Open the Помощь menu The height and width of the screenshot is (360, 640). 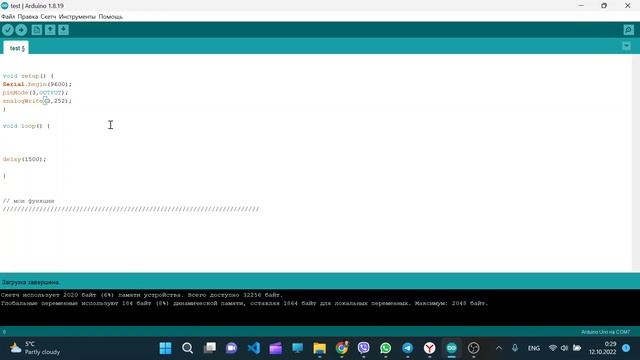111,17
